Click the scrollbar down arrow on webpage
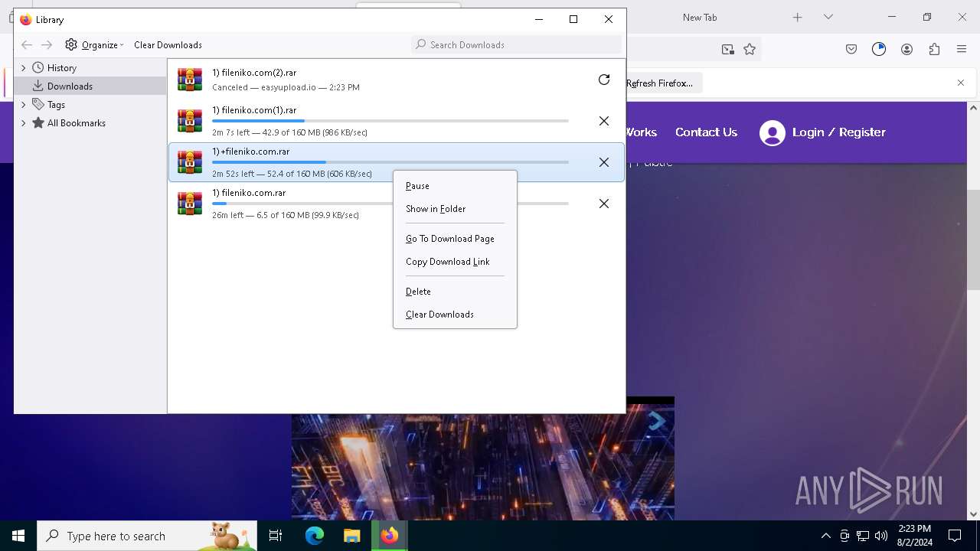This screenshot has width=980, height=551. pyautogui.click(x=974, y=515)
